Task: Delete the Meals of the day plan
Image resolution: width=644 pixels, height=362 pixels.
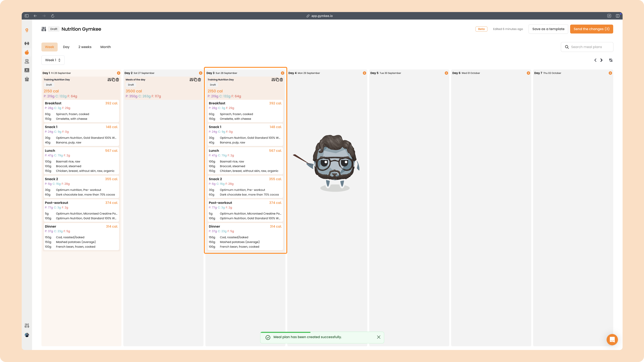Action: pos(199,79)
